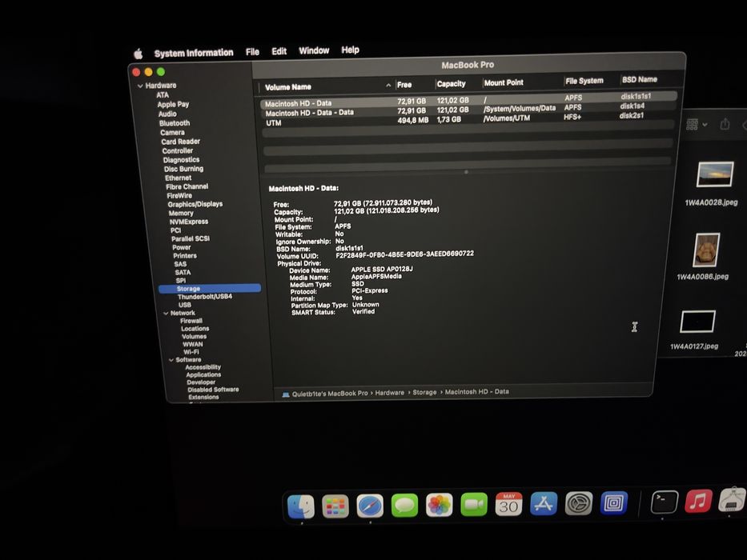The height and width of the screenshot is (560, 747).
Task: Click the pane divider handle dot
Action: pos(466,172)
